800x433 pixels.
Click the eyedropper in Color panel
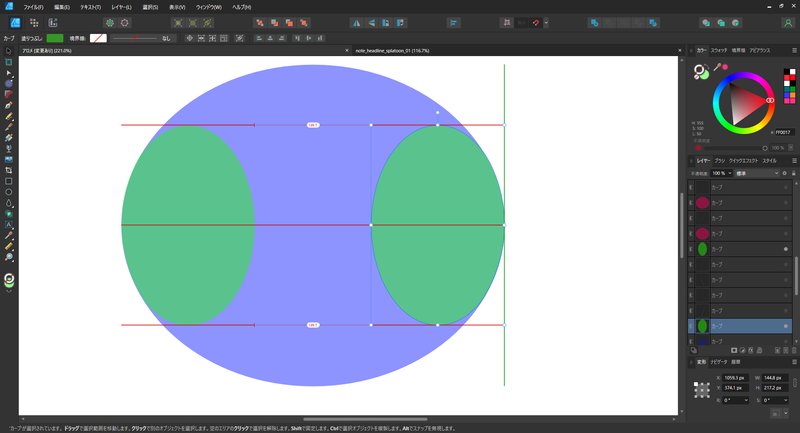(717, 67)
